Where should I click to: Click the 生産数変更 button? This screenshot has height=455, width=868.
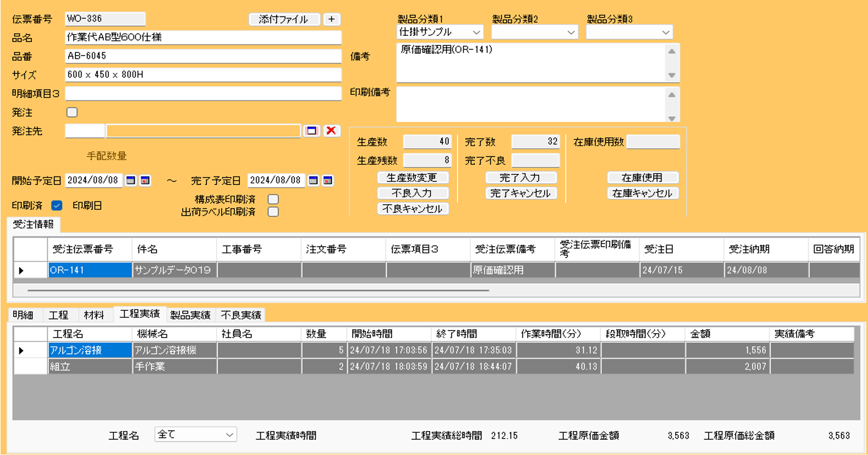(x=412, y=178)
